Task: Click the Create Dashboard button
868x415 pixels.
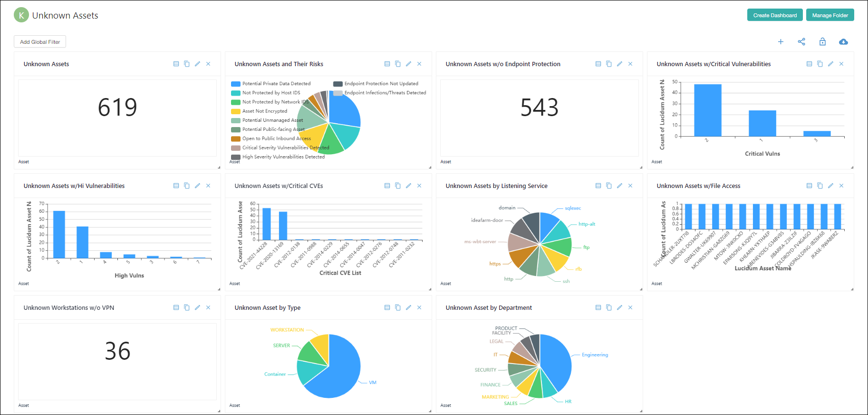Action: [x=775, y=15]
